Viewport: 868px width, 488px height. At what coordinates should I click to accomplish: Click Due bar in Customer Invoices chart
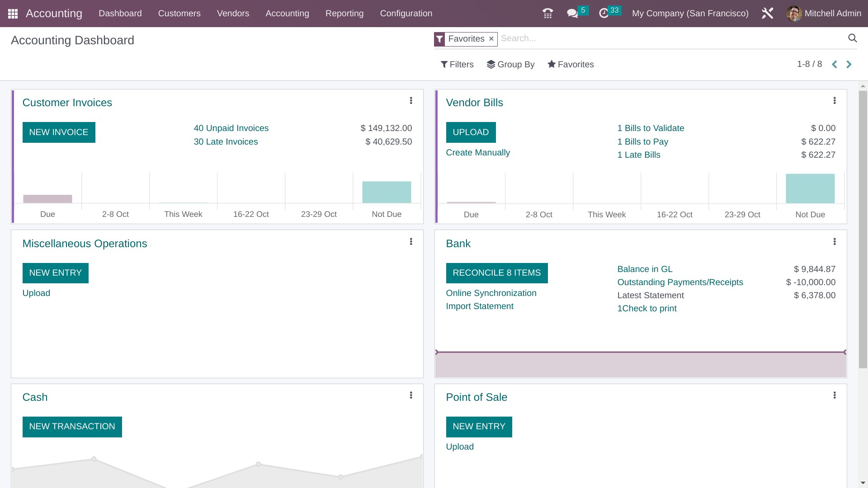[47, 199]
